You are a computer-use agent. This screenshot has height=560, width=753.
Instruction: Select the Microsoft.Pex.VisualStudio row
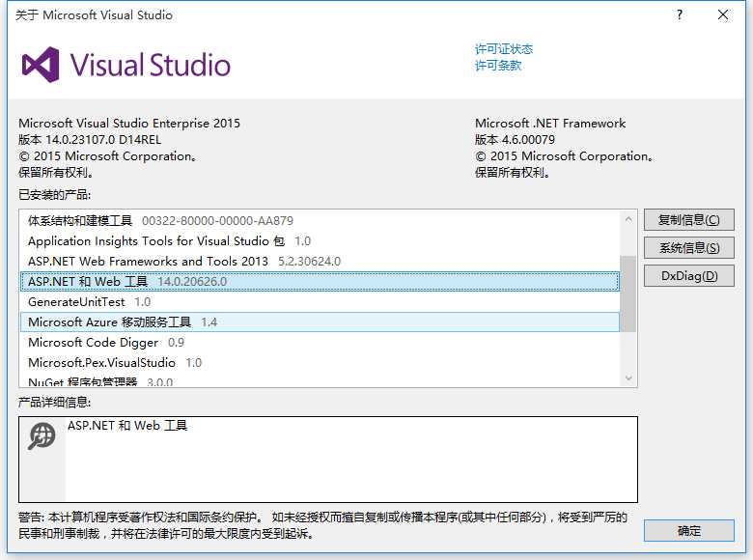click(320, 363)
